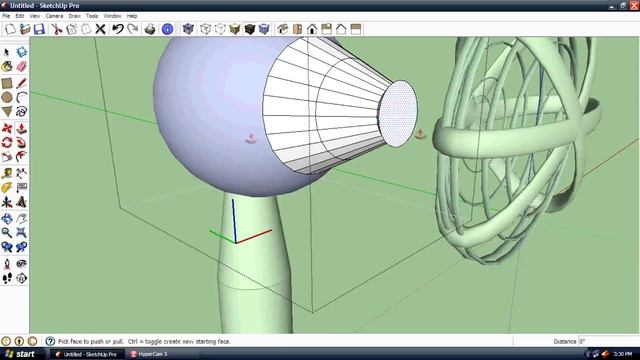Switch to Monochrome face style
The height and width of the screenshot is (360, 640).
264,29
